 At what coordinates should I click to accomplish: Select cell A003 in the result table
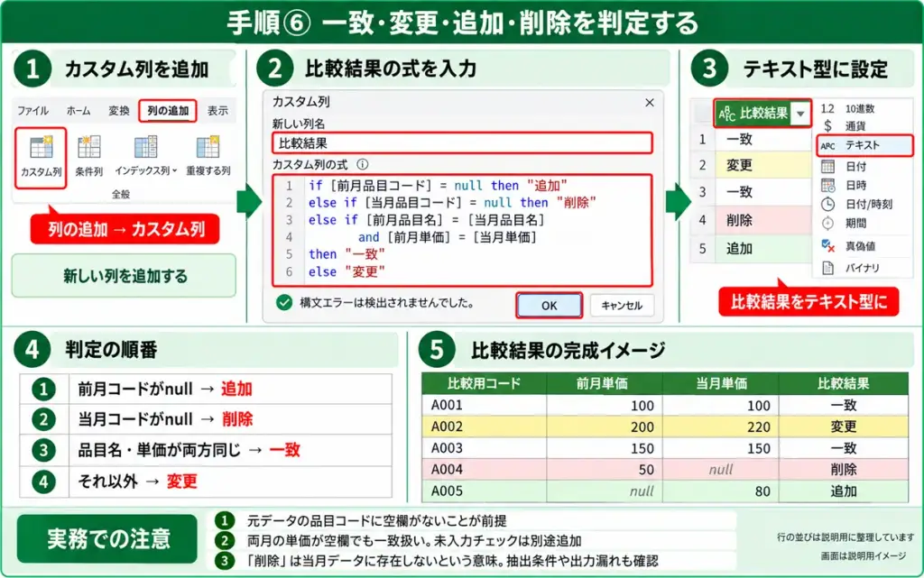pyautogui.click(x=484, y=448)
